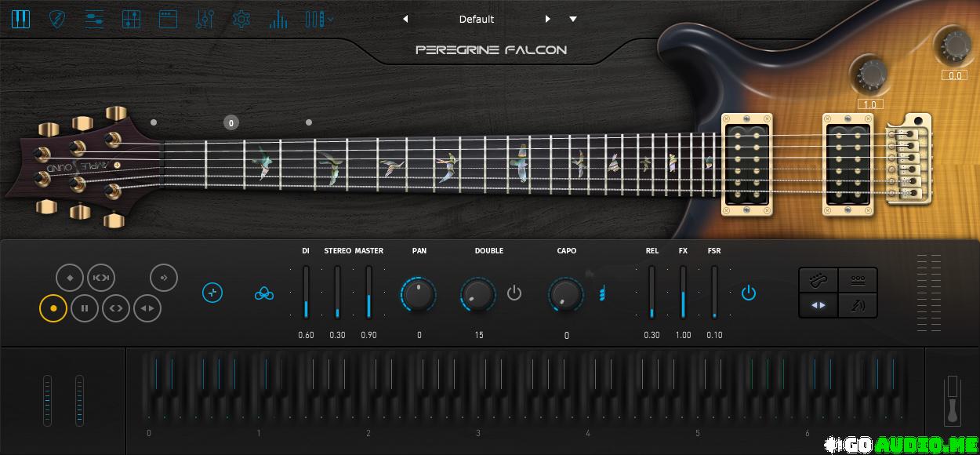Click the settings gear icon
Image resolution: width=980 pixels, height=455 pixels.
coord(241,20)
